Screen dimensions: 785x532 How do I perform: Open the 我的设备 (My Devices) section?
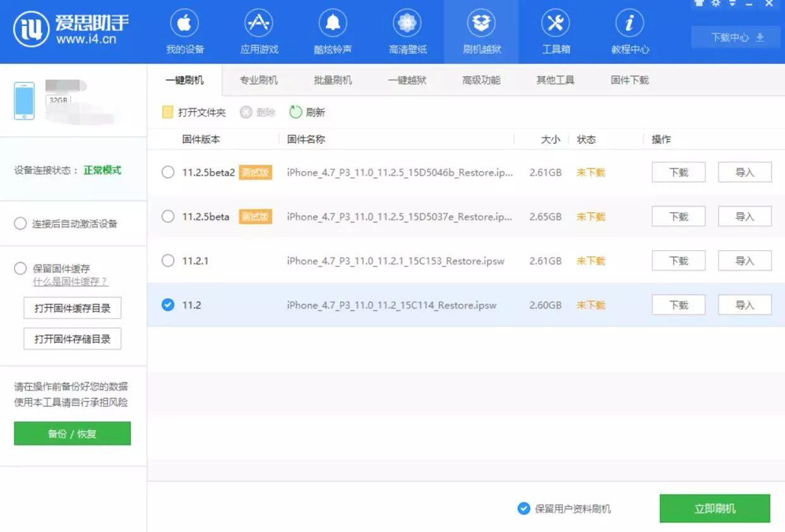coord(184,32)
